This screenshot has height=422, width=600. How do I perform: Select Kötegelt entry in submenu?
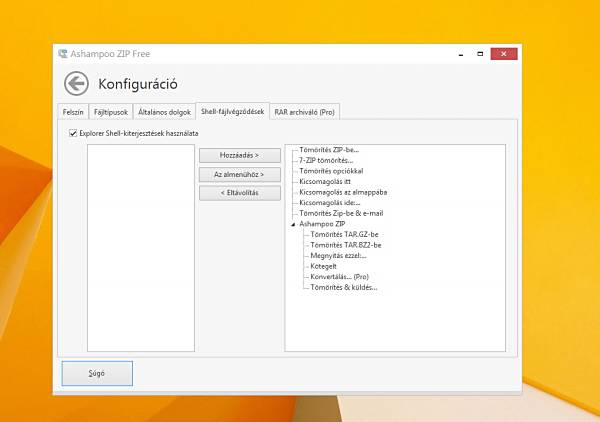click(x=323, y=266)
